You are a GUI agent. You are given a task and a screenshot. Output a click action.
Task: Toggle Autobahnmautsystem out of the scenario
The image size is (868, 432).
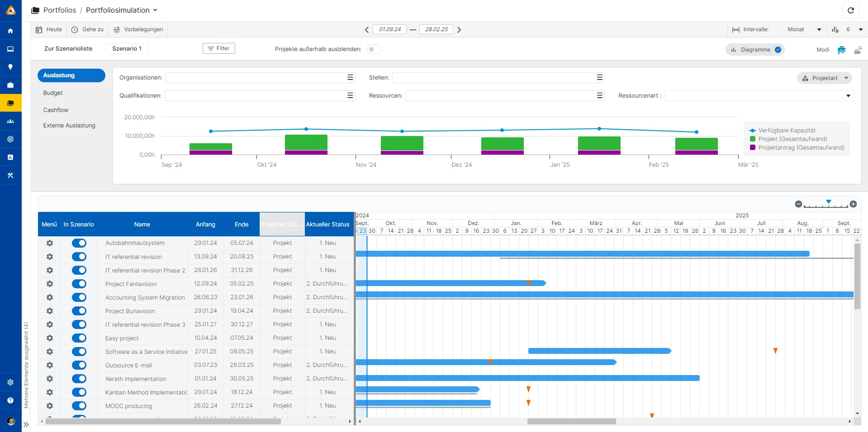[x=79, y=243]
